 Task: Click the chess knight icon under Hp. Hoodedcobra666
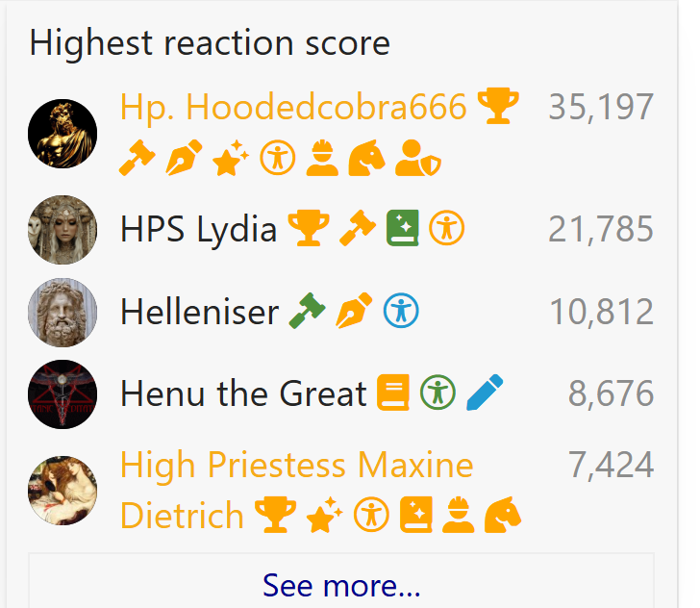(366, 158)
